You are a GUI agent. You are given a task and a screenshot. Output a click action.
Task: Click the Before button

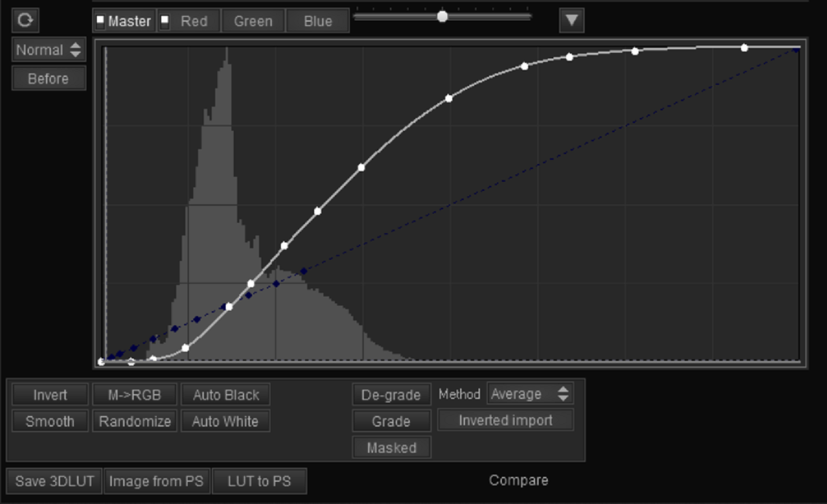tap(48, 79)
